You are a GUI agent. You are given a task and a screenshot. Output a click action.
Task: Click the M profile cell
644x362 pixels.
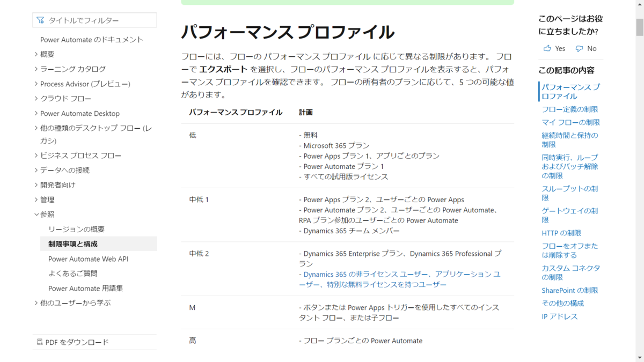pyautogui.click(x=192, y=308)
